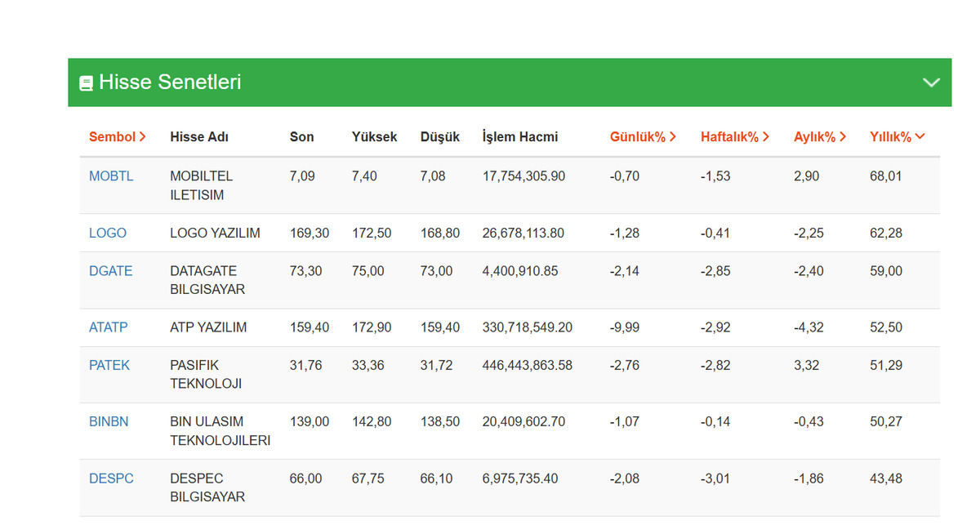Viewport: 980px width, 525px height.
Task: Select MOBILTEL ILETISIM company name
Action: click(x=202, y=185)
